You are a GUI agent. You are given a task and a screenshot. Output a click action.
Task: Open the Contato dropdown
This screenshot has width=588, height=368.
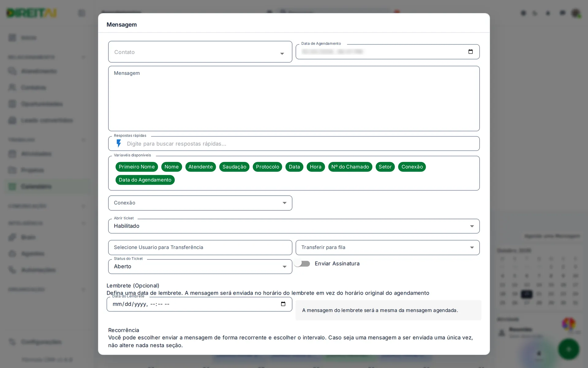click(x=200, y=52)
